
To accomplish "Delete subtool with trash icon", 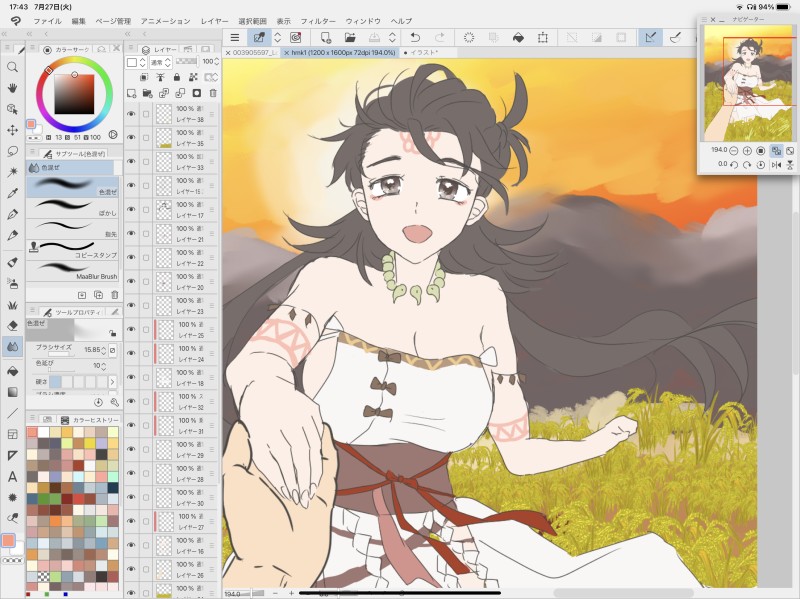I will point(115,295).
